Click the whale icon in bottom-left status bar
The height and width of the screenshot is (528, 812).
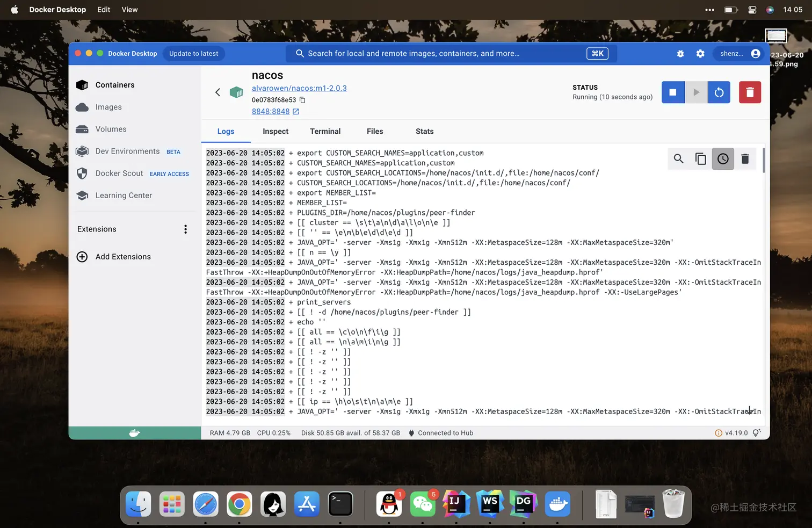tap(134, 433)
